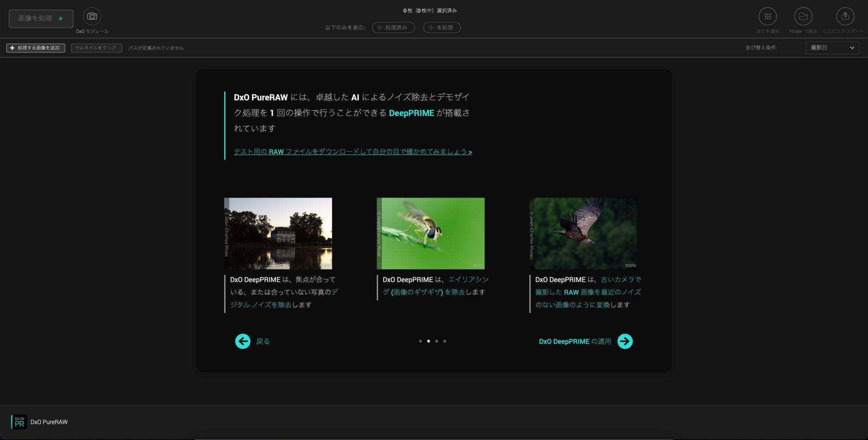This screenshot has height=440, width=868.
Task: Click 処理する画像を追加 button
Action: 36,48
